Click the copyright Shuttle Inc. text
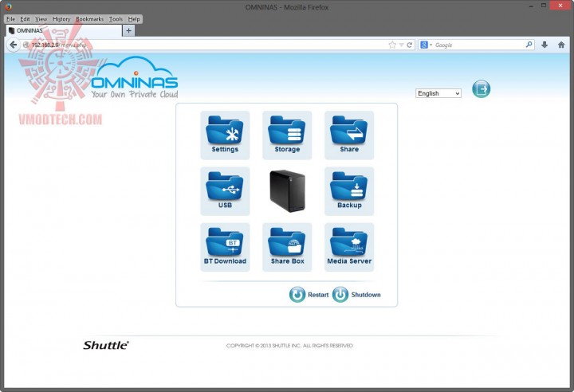Image resolution: width=574 pixels, height=392 pixels. click(x=289, y=346)
